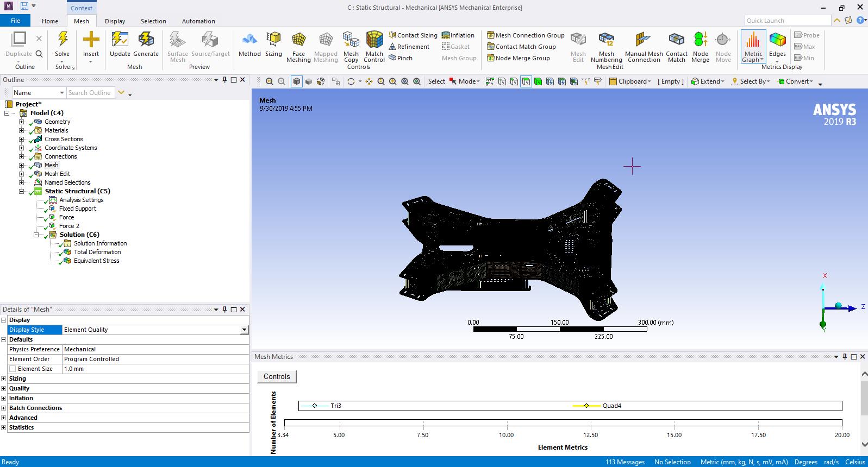
Task: Click the 113 Messages status link
Action: coord(625,462)
